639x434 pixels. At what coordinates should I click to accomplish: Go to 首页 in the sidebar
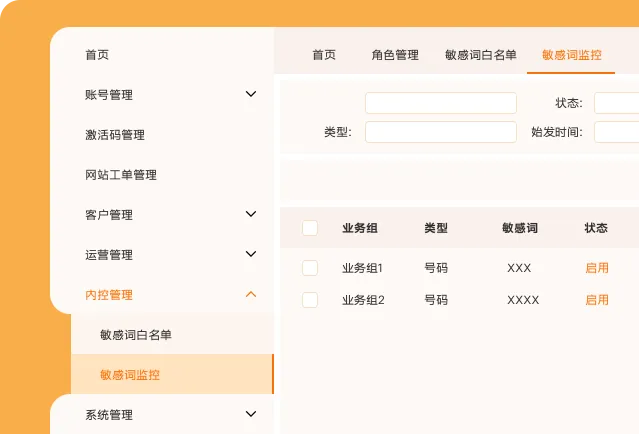97,55
